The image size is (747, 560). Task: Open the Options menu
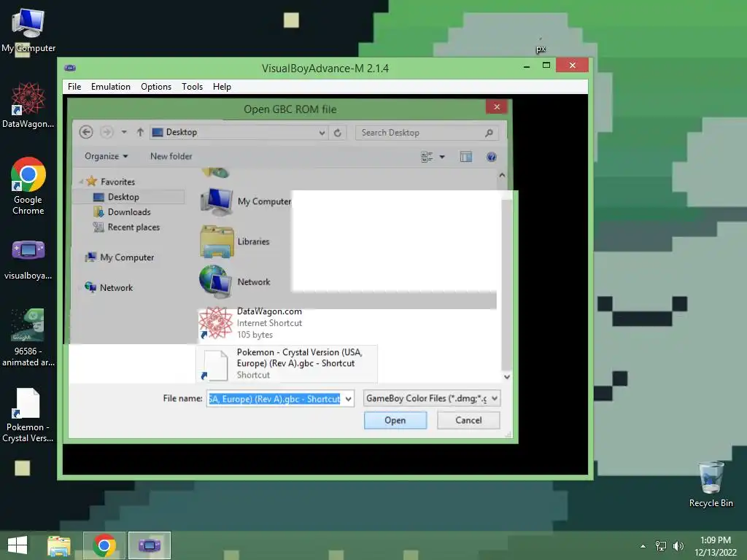(x=156, y=87)
